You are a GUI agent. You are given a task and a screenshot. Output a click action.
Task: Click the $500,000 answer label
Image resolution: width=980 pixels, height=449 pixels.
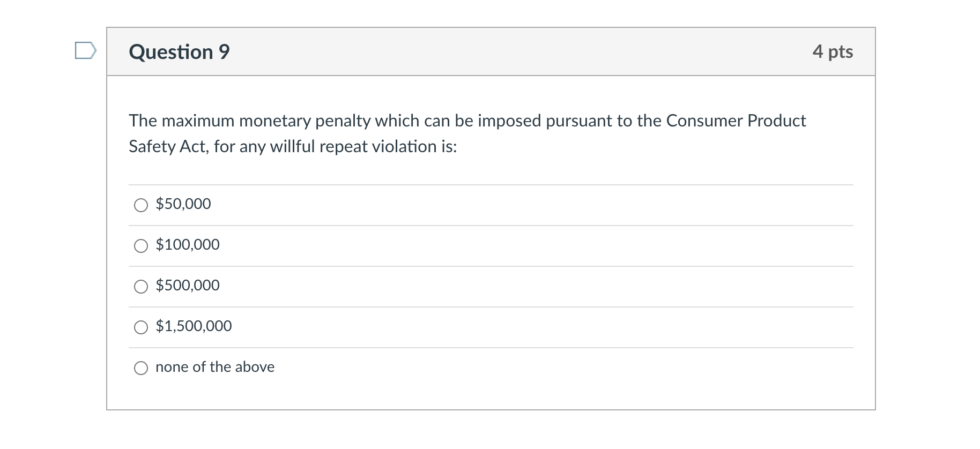click(x=187, y=286)
